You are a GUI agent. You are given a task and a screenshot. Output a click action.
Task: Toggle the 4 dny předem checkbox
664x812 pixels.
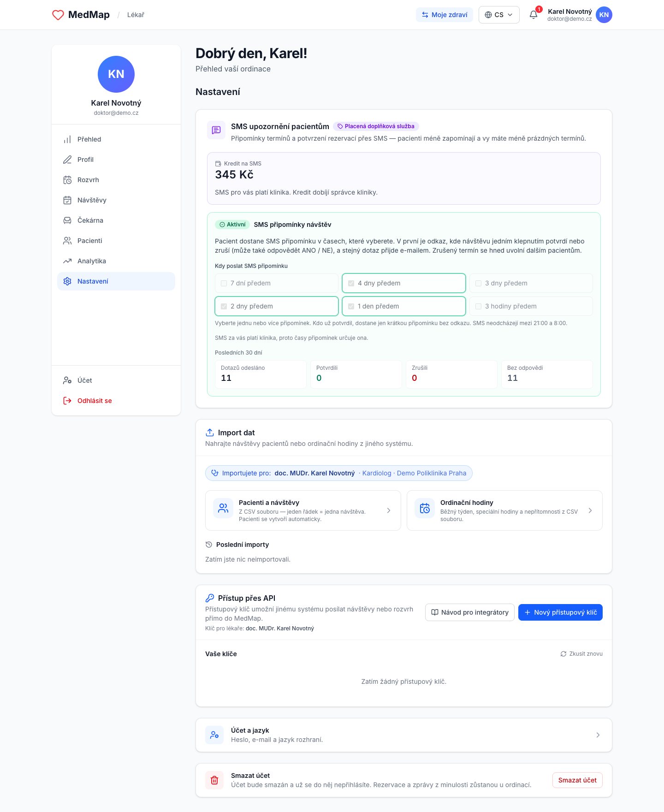click(x=351, y=283)
